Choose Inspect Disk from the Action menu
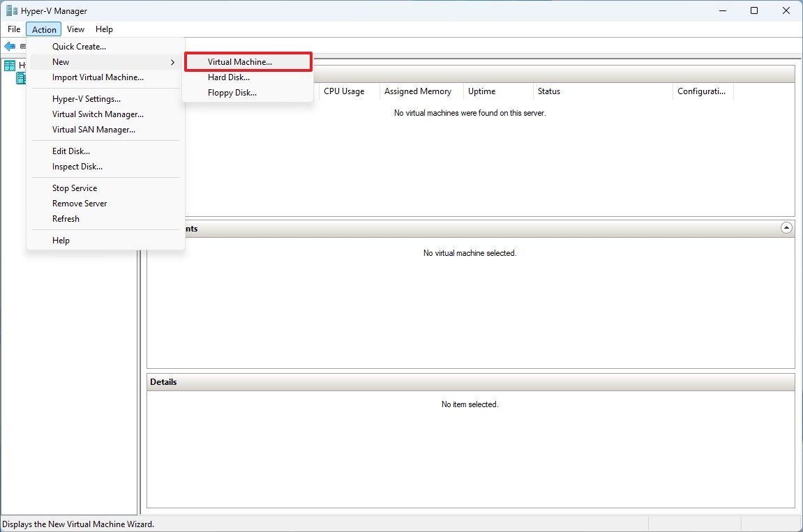Viewport: 803px width, 532px height. click(77, 166)
